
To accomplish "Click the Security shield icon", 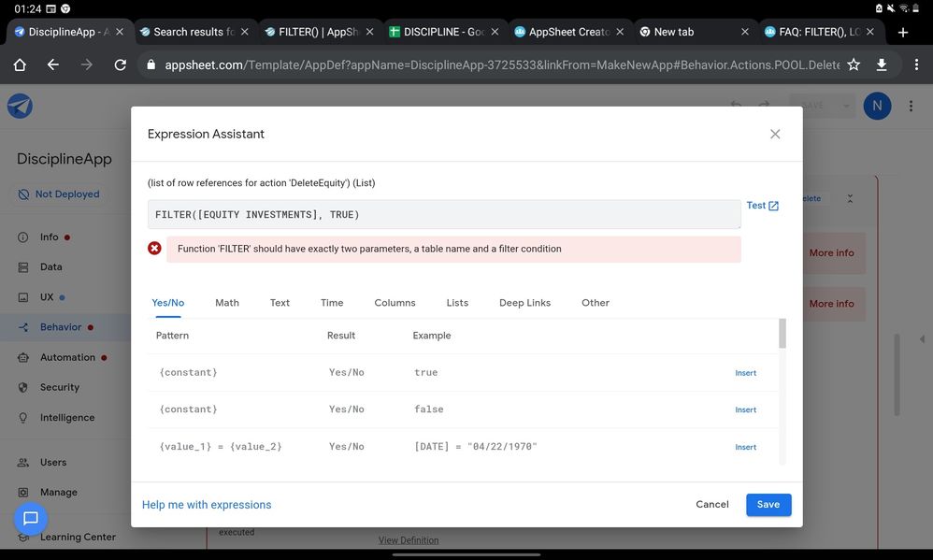I will tap(22, 387).
